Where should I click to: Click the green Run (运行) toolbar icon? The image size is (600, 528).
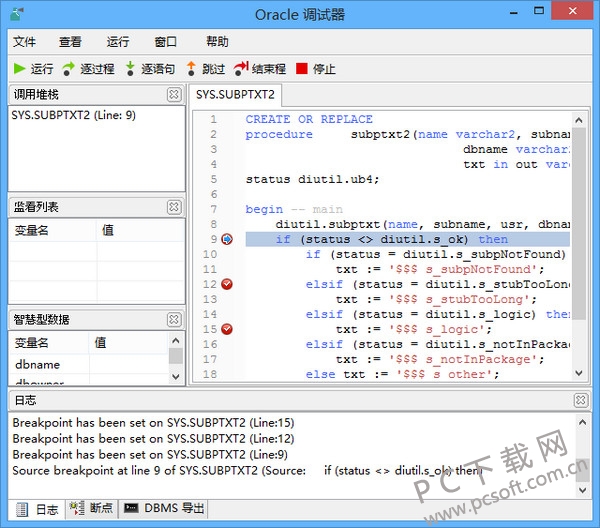pos(19,69)
